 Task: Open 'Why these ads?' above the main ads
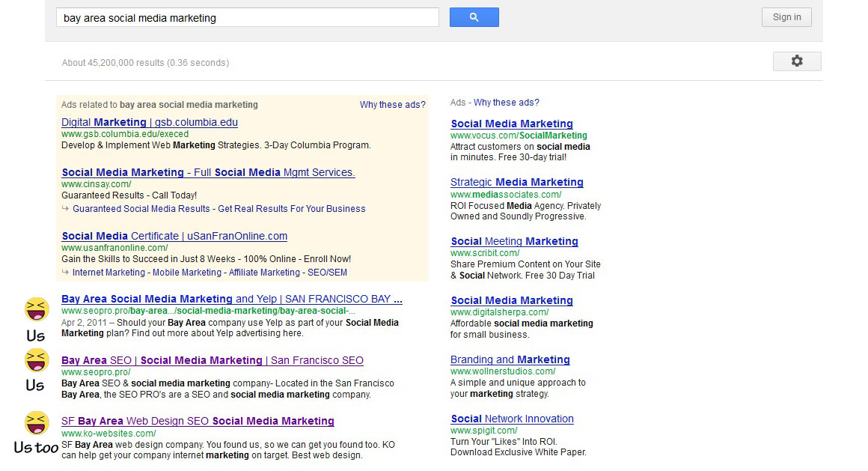(x=393, y=105)
